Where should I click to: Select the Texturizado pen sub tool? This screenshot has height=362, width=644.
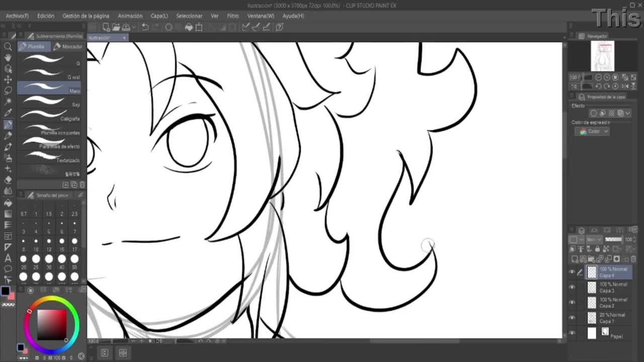click(x=49, y=158)
